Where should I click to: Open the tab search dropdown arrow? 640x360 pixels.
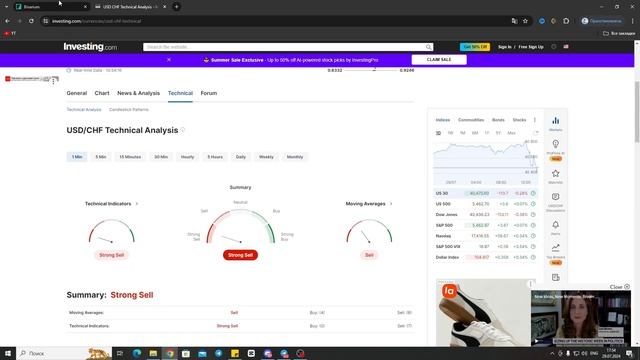pos(7,7)
